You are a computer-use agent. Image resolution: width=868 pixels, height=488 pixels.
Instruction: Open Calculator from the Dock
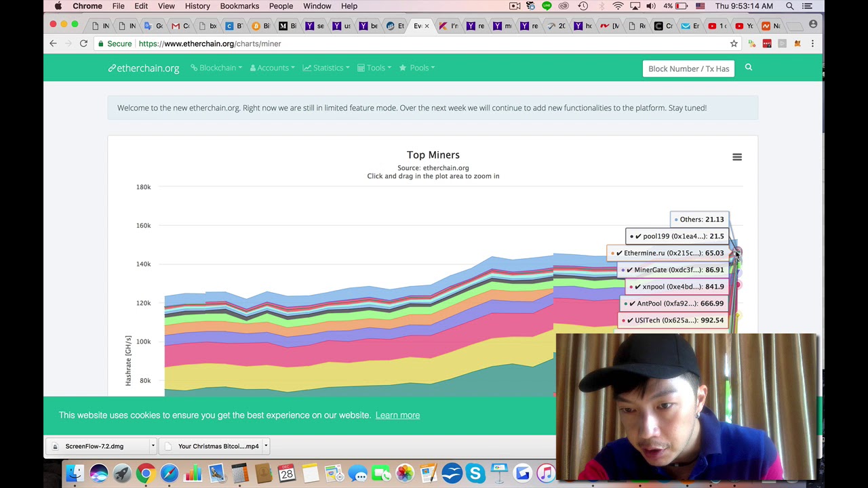[239, 473]
